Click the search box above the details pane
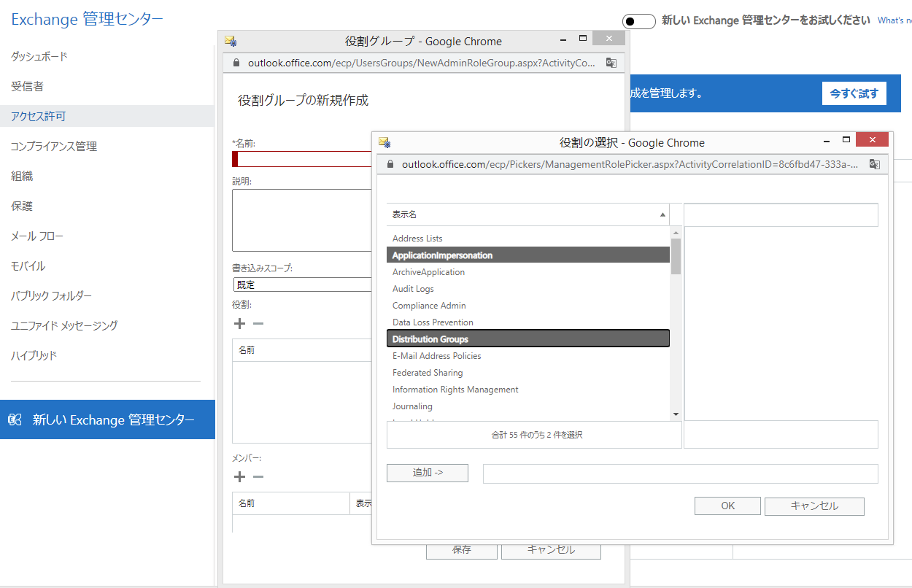Viewport: 912px width, 588px height. pos(781,215)
